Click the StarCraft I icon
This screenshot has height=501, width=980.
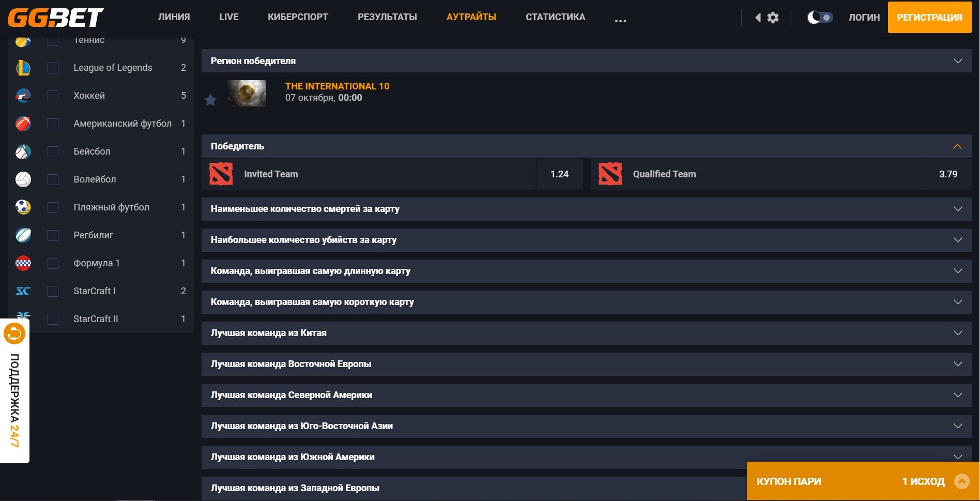pyautogui.click(x=23, y=291)
